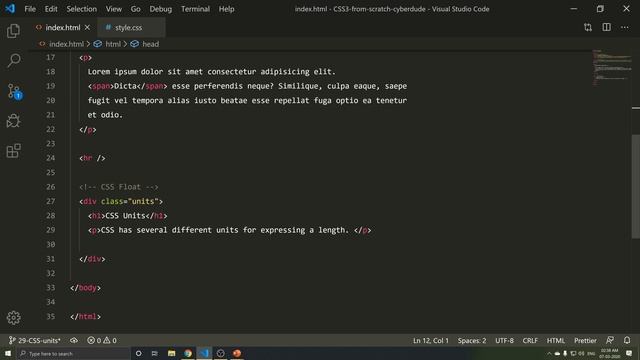Close the index.html tab
This screenshot has width=640, height=360.
click(87, 27)
